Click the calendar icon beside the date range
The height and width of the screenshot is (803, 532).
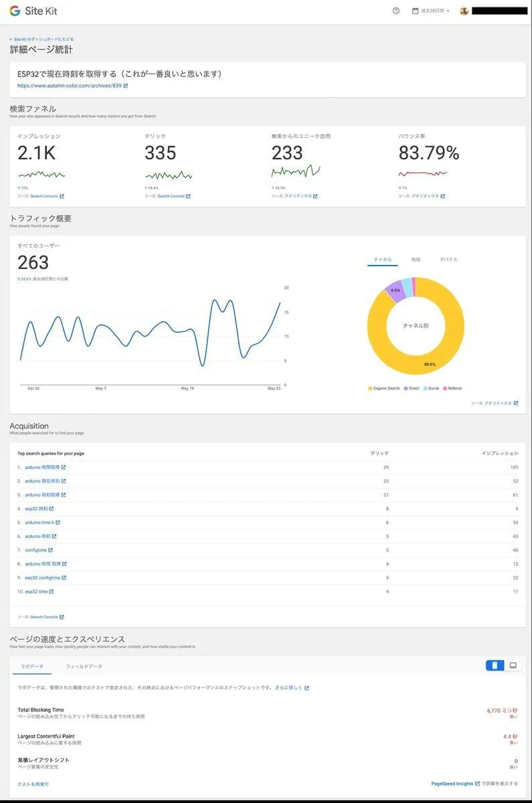[416, 11]
